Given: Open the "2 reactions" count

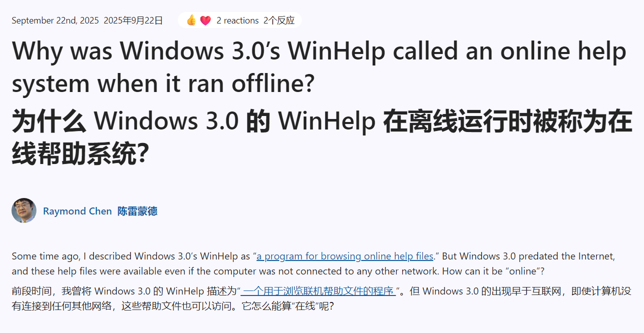Looking at the screenshot, I should coord(237,20).
